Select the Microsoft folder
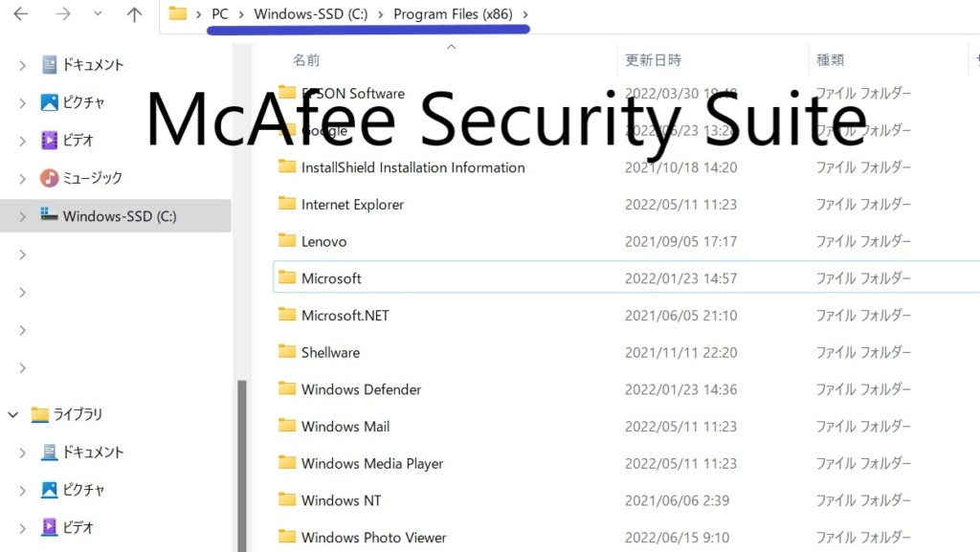 (626, 277)
